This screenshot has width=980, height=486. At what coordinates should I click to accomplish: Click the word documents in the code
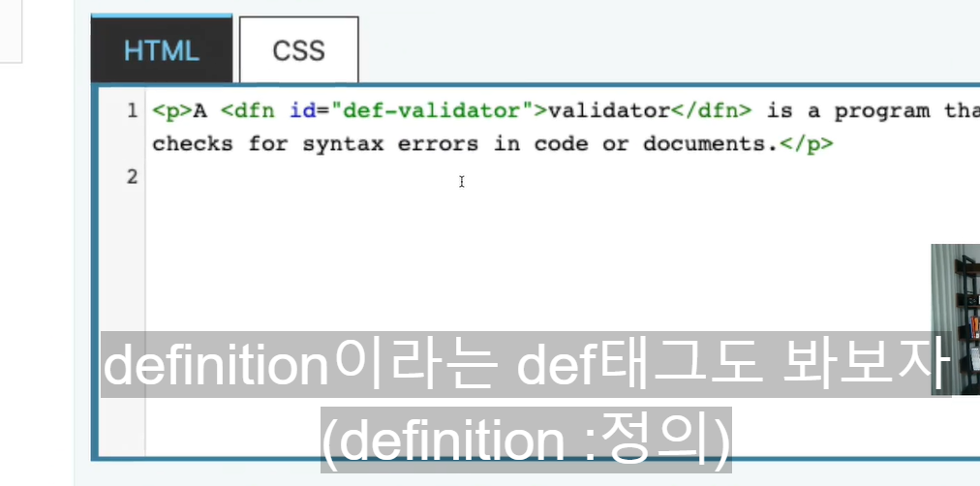tap(704, 144)
